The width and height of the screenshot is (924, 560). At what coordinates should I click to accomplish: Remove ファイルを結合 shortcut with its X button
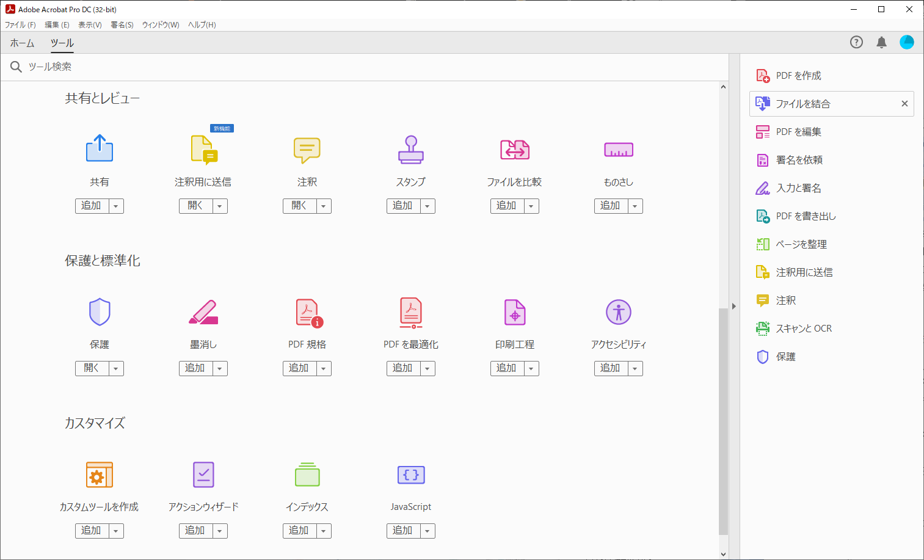pos(904,104)
